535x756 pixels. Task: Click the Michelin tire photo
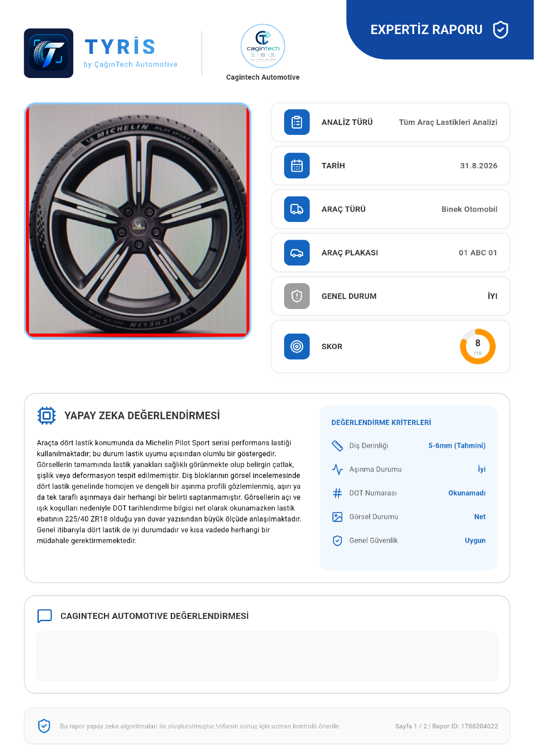click(138, 221)
